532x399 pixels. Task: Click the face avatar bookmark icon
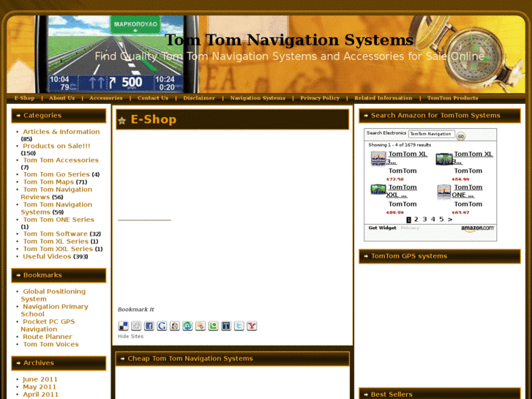[175, 326]
